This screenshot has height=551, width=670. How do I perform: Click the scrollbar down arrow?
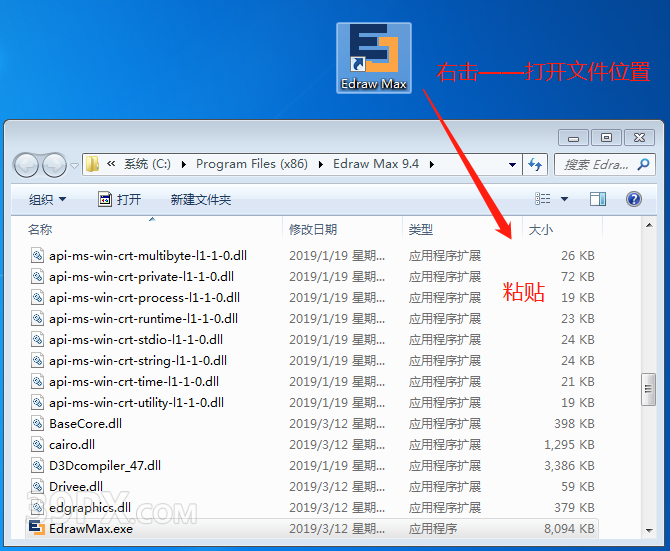pos(649,531)
